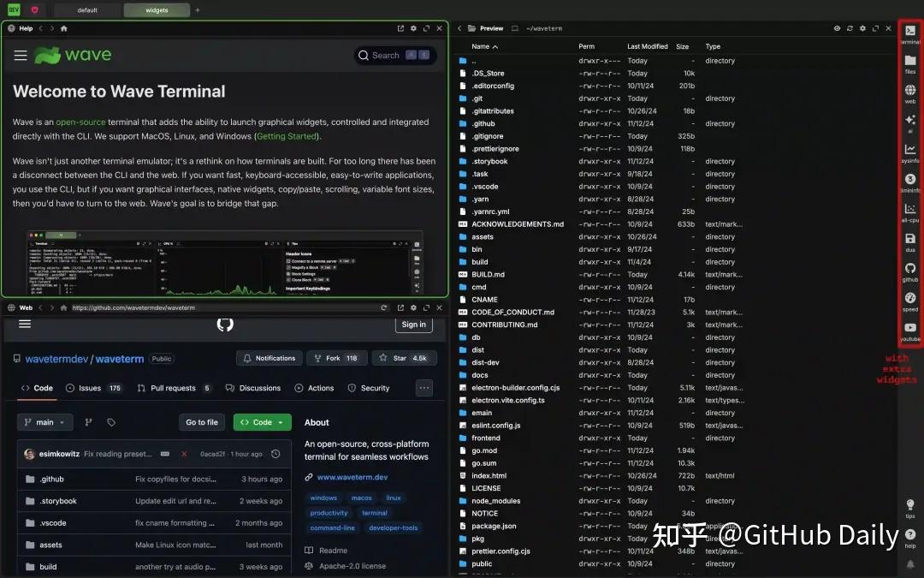View repository tags icon
Screen dimensions: 924x578
[110, 422]
